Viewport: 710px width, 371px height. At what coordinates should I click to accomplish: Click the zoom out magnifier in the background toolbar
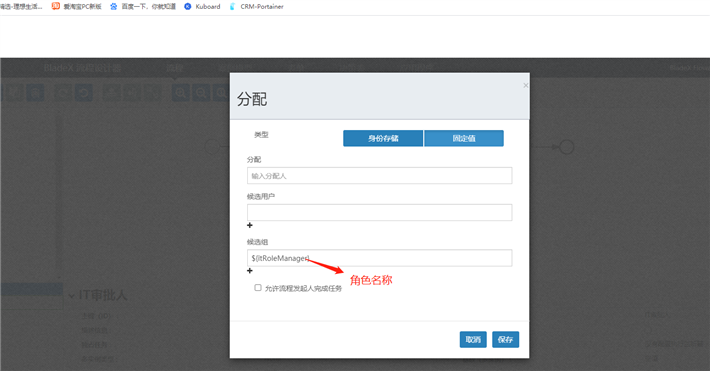click(201, 93)
